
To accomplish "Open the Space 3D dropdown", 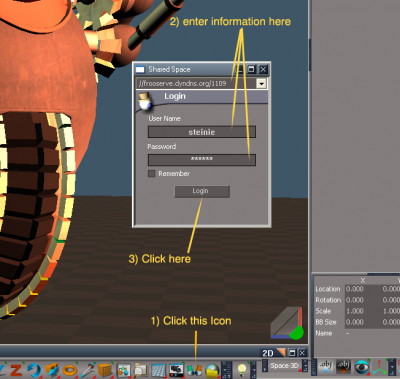I will click(x=284, y=366).
